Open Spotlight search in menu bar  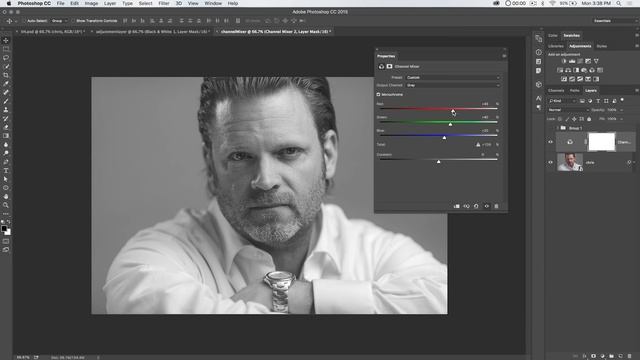(619, 3)
